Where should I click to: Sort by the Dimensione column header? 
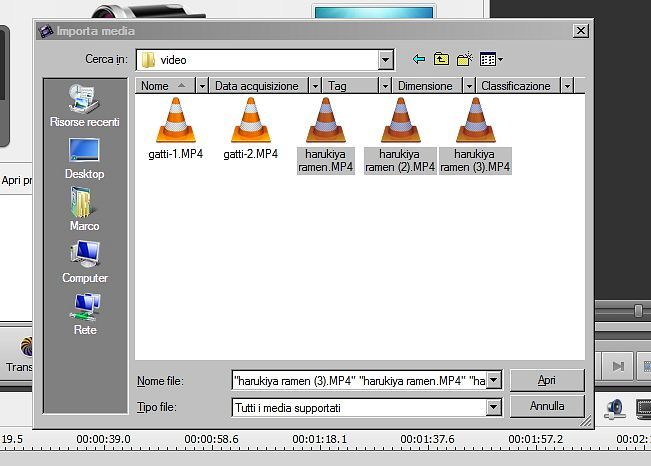tap(428, 86)
